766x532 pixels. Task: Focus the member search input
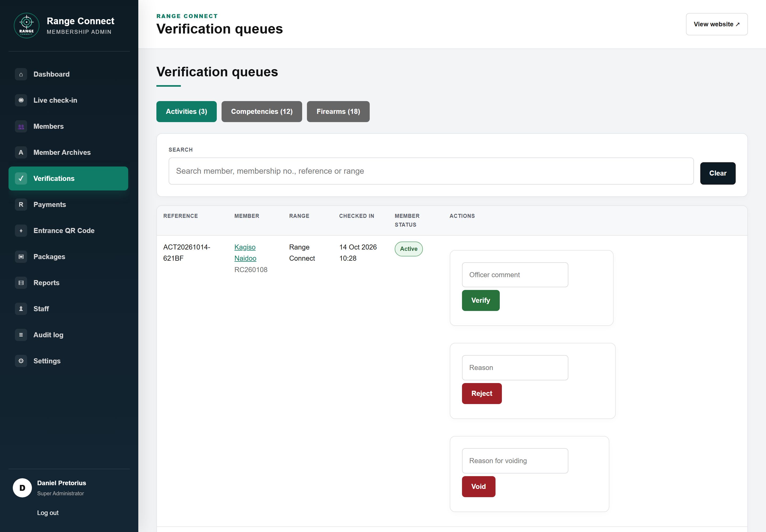point(431,171)
